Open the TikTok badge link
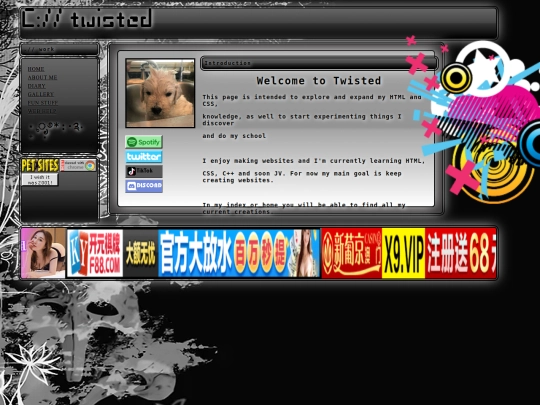 [x=144, y=171]
